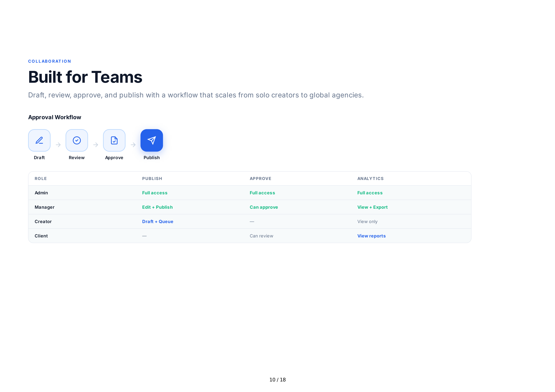
Task: Click the Approve document-check icon
Action: (x=114, y=140)
